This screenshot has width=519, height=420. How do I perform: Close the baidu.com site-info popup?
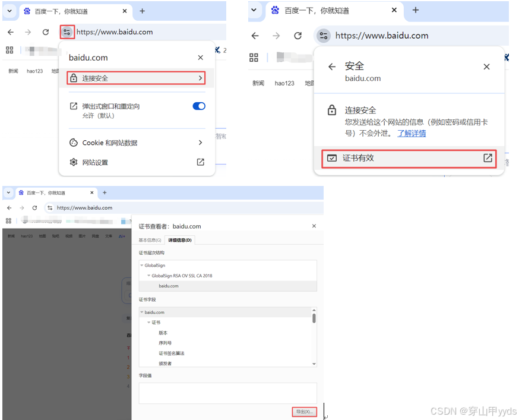tap(200, 58)
